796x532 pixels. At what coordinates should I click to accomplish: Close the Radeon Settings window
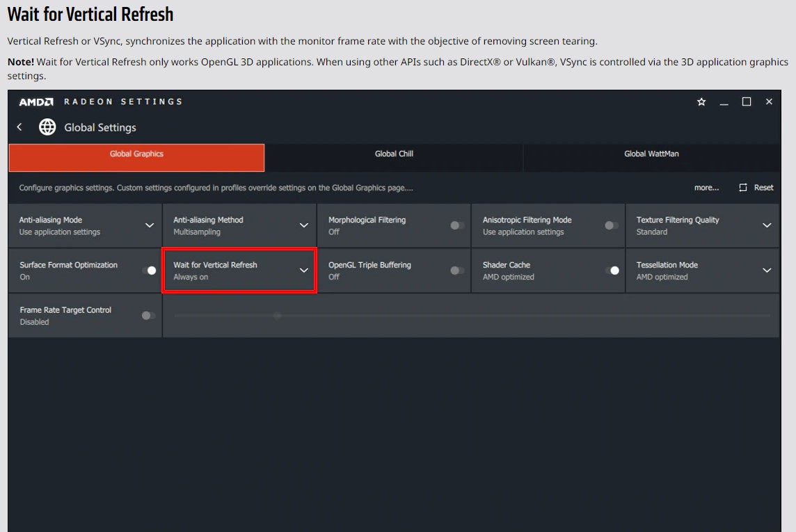pyautogui.click(x=769, y=102)
